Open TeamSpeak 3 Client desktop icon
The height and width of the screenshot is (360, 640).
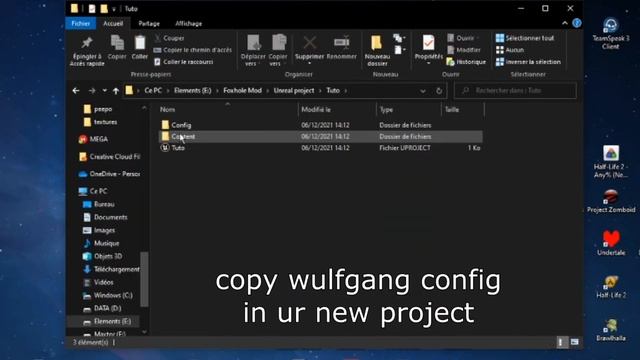point(611,33)
